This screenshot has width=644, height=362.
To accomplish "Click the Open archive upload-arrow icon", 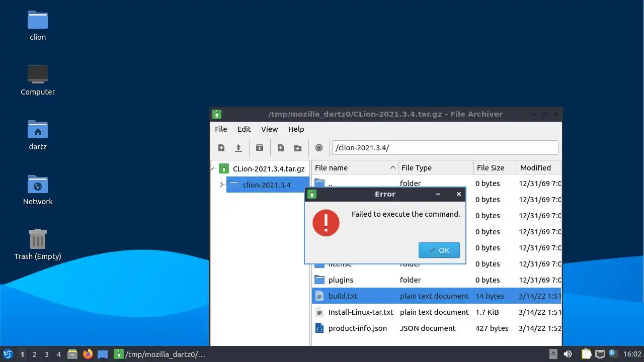I will [x=238, y=148].
